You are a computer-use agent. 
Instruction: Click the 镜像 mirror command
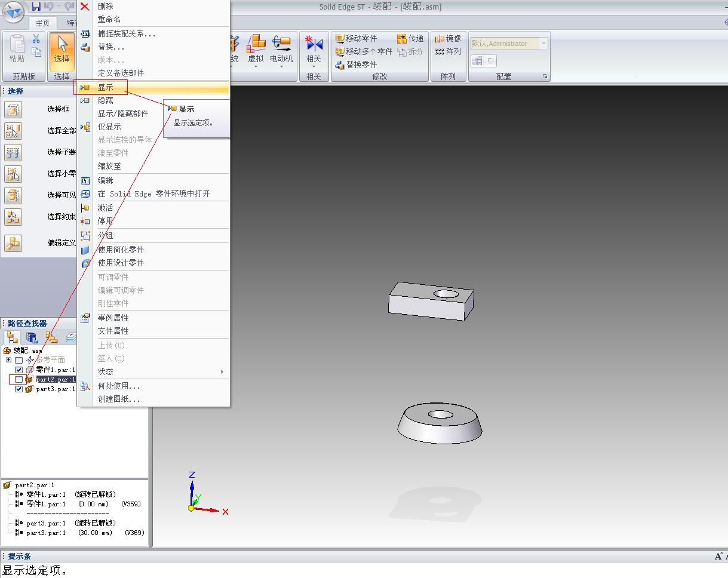(x=448, y=38)
